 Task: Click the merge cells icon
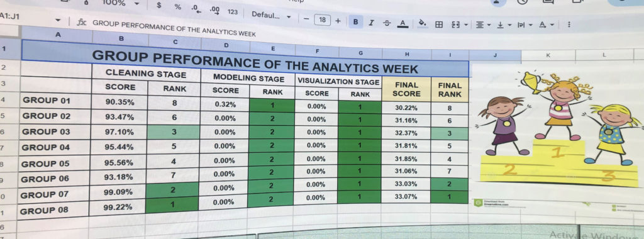tap(455, 25)
